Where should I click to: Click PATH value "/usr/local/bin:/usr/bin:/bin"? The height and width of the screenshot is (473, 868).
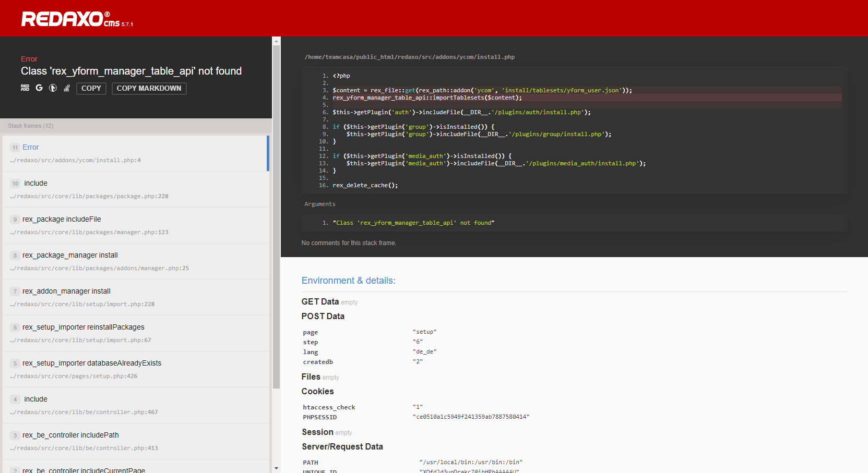click(x=471, y=462)
